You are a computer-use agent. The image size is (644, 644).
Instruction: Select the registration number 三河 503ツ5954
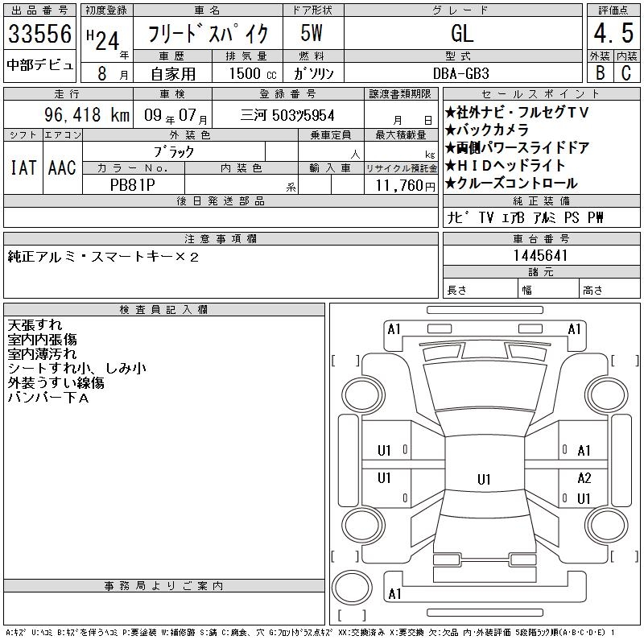(287, 115)
